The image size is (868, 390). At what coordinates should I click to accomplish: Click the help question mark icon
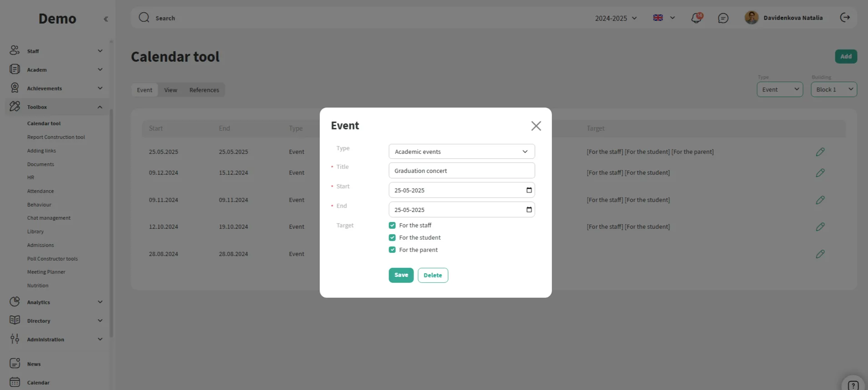pos(853,385)
